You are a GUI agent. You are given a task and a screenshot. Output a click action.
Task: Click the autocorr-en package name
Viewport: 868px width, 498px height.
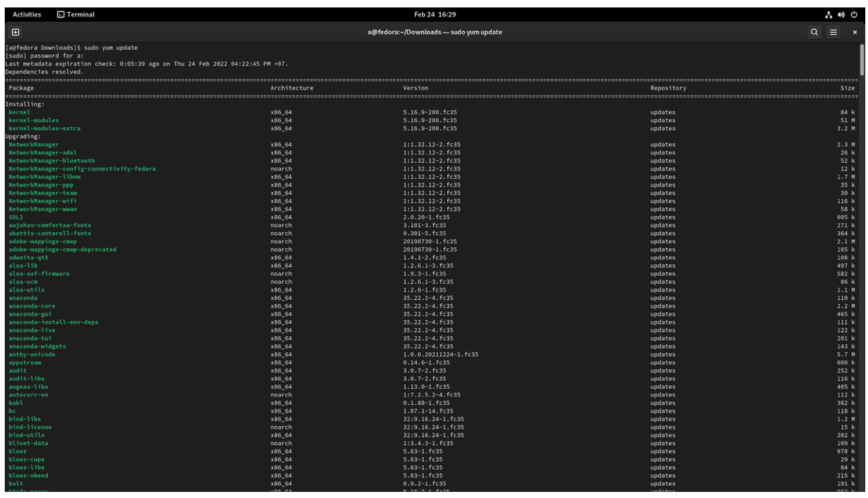pos(28,395)
